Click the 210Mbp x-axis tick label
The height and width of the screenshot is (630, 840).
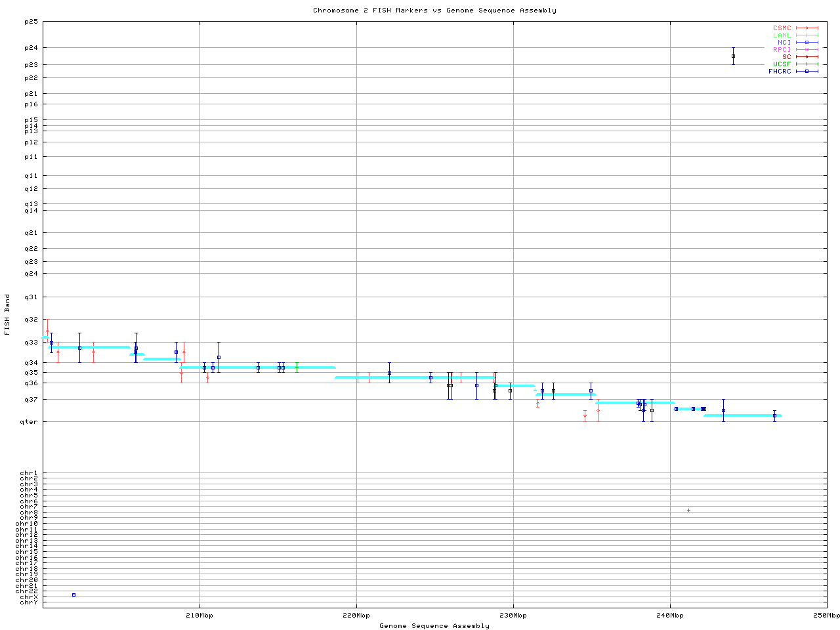tap(199, 616)
